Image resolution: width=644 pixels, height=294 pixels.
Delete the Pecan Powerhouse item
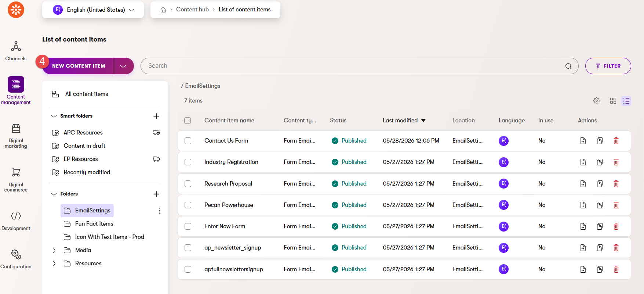point(616,205)
